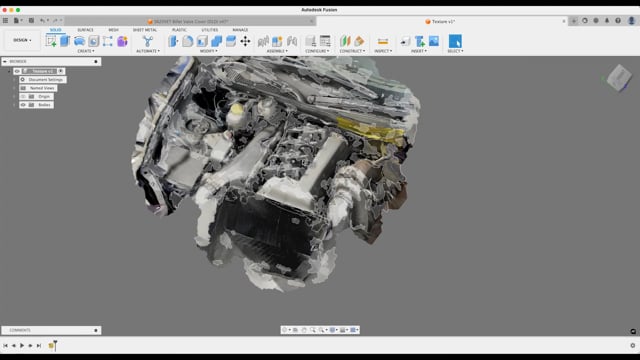
Task: Open the File menu dropdown
Action: point(18,20)
